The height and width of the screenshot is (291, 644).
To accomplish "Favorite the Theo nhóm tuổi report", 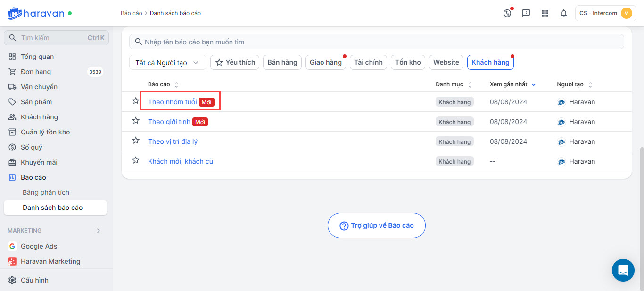I will point(136,101).
